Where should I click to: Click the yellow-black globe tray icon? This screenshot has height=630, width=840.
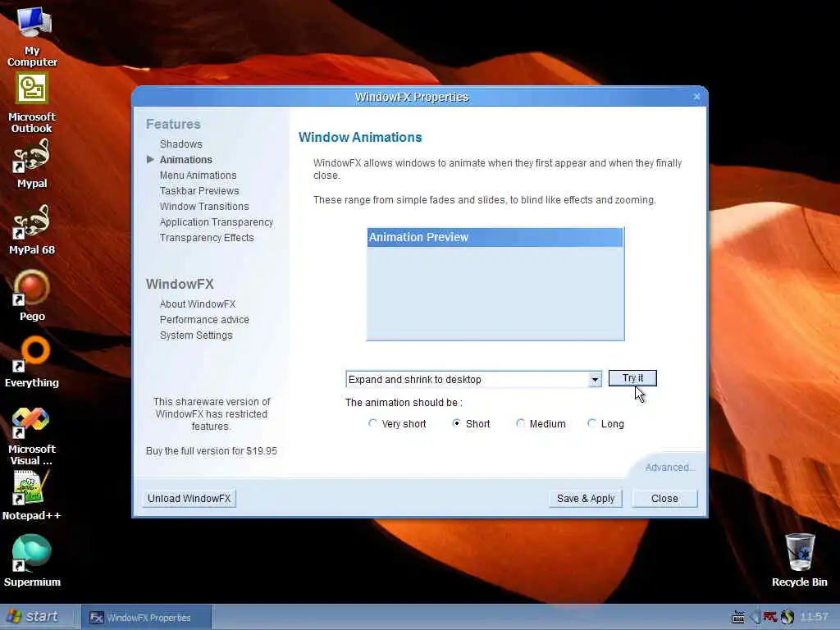coord(787,618)
